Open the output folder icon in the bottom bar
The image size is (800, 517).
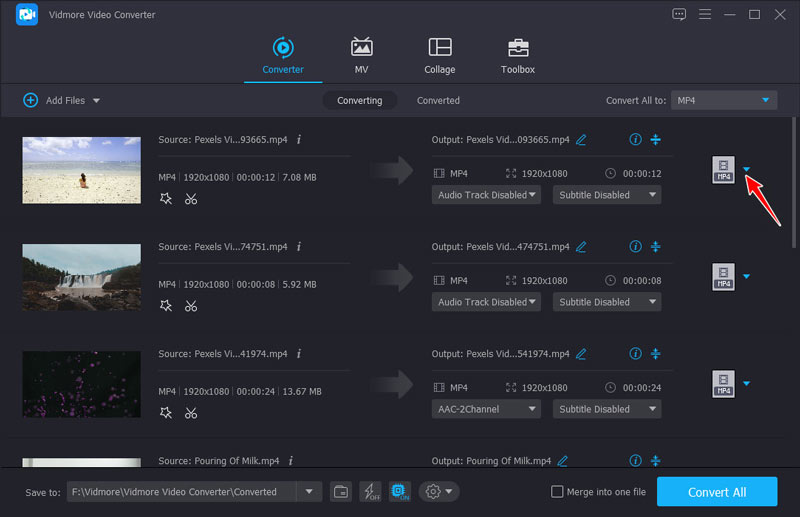[341, 491]
